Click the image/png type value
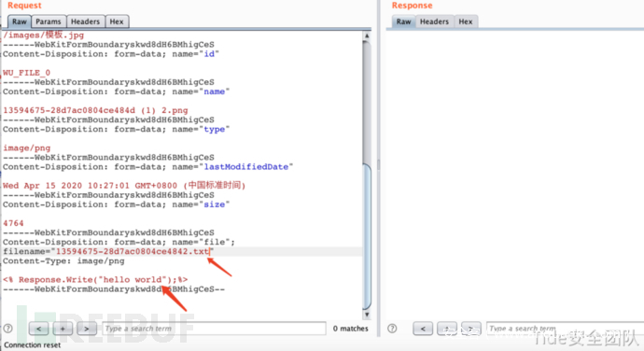 click(x=27, y=148)
